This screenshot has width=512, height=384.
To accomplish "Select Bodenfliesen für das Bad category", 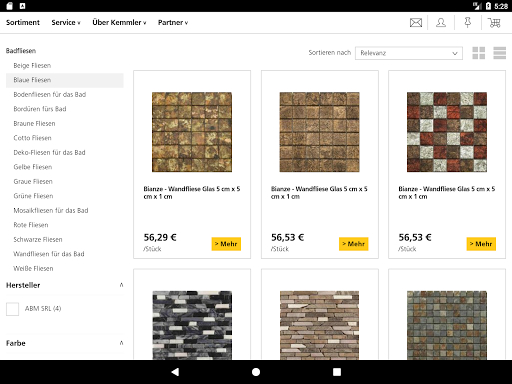I will point(50,95).
